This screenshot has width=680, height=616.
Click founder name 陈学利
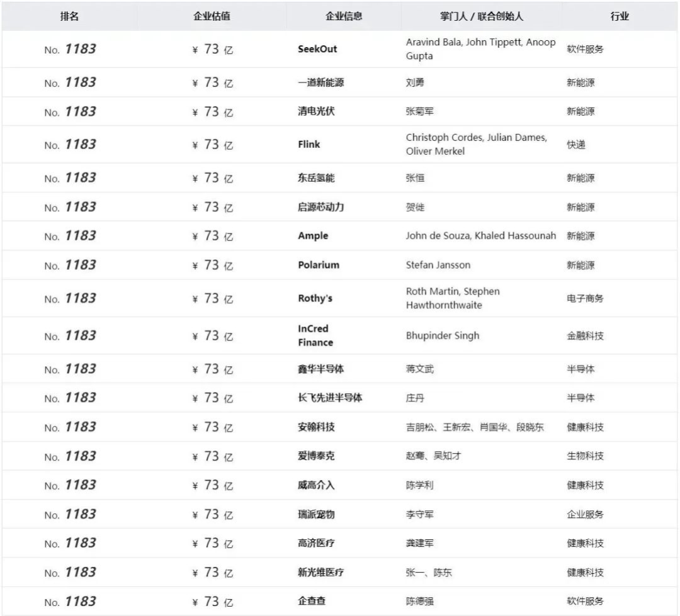(420, 485)
